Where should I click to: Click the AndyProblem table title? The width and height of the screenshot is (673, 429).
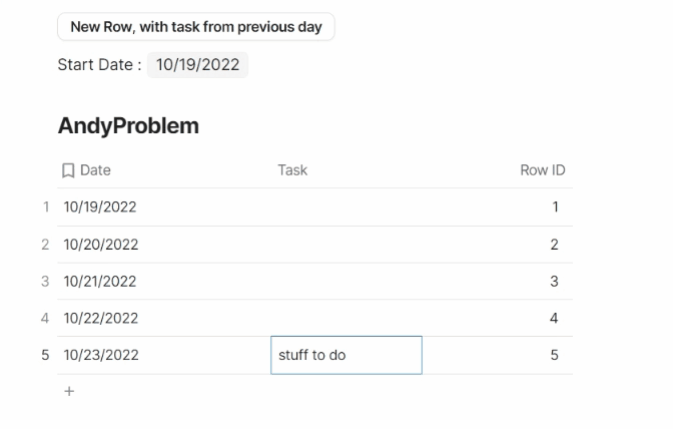128,126
